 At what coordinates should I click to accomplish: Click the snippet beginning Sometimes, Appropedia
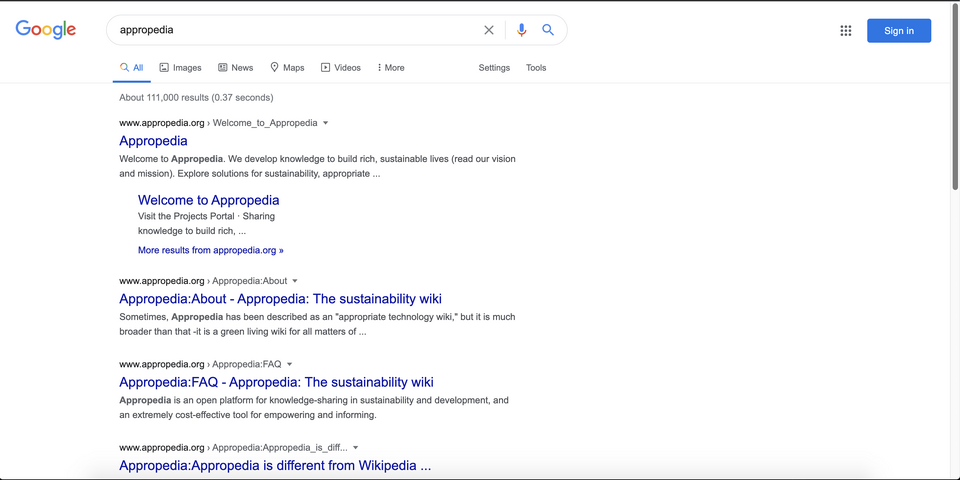pos(317,324)
